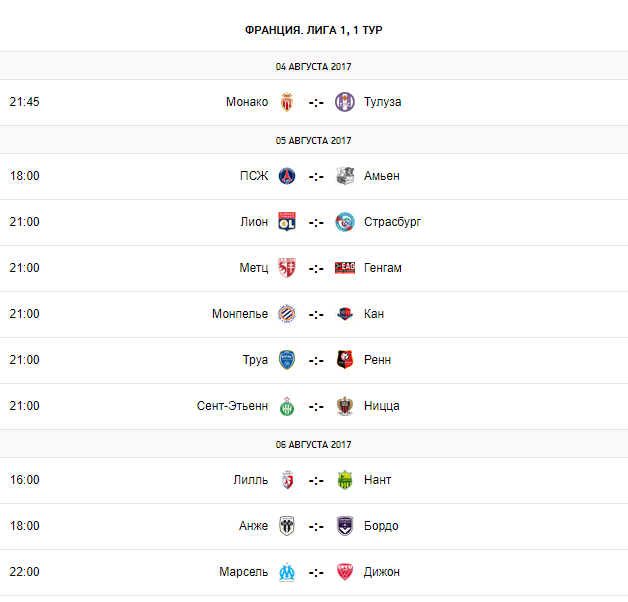Click the Страсбург club crest
This screenshot has height=602, width=628.
pyautogui.click(x=345, y=222)
